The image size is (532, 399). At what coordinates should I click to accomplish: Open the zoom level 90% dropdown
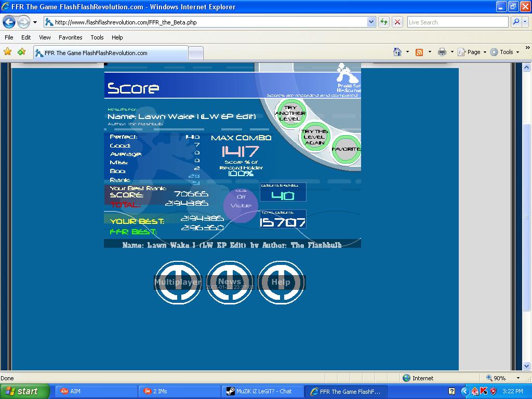tap(503, 378)
